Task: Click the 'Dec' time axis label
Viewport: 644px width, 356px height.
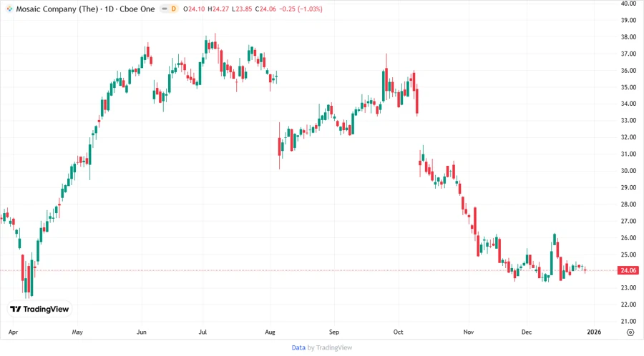Action: tap(527, 332)
